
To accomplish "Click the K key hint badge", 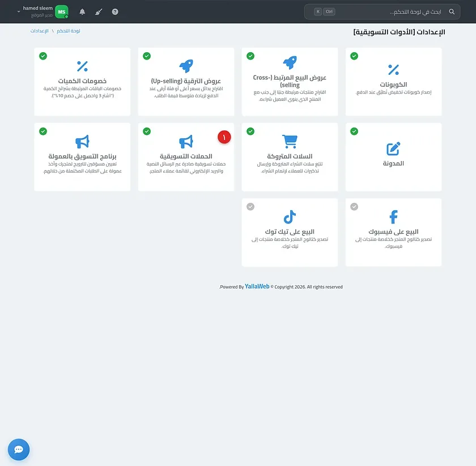I will tap(318, 12).
